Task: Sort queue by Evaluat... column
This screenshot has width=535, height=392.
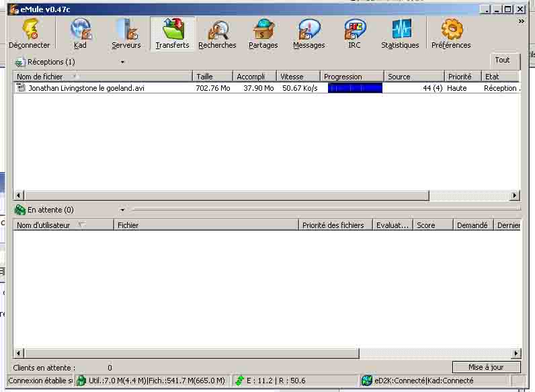Action: pos(393,225)
